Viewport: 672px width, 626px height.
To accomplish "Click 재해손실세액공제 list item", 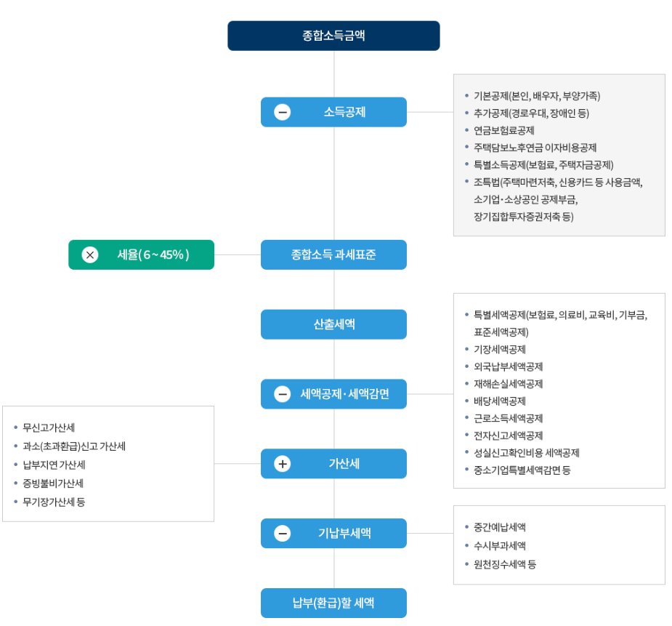I will tap(508, 384).
